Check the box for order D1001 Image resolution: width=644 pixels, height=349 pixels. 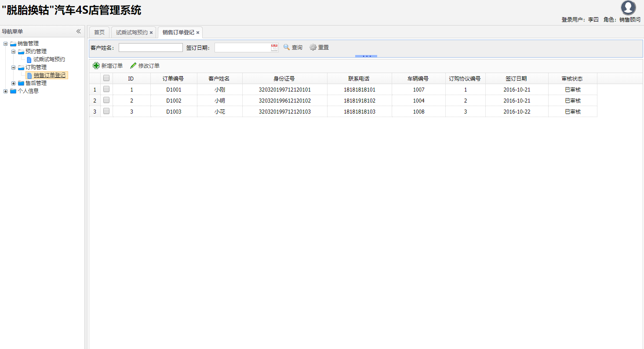coord(106,89)
